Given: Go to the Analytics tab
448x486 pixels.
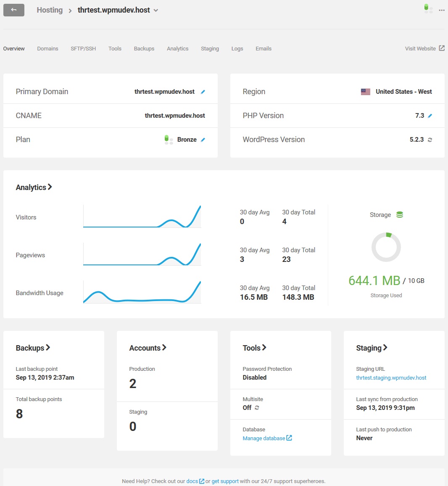Looking at the screenshot, I should click(177, 49).
